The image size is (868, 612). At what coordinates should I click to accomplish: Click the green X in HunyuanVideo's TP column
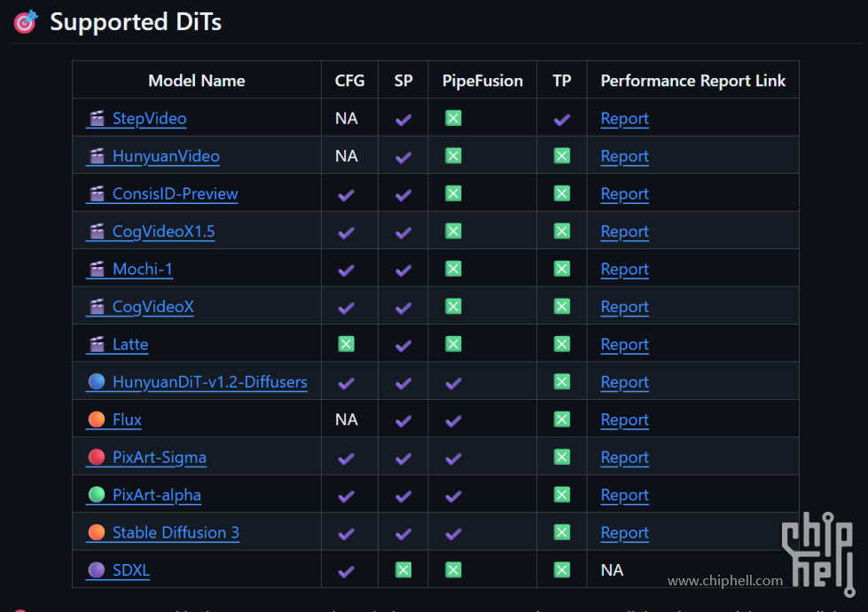(562, 155)
